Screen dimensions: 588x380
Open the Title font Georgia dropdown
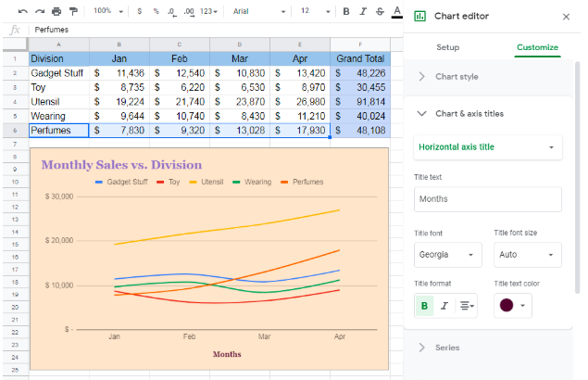point(448,255)
